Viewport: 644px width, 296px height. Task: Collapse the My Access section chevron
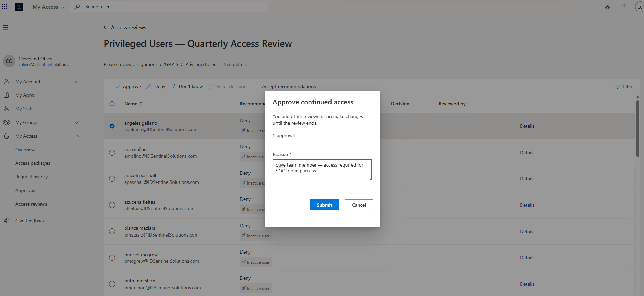[x=77, y=136]
